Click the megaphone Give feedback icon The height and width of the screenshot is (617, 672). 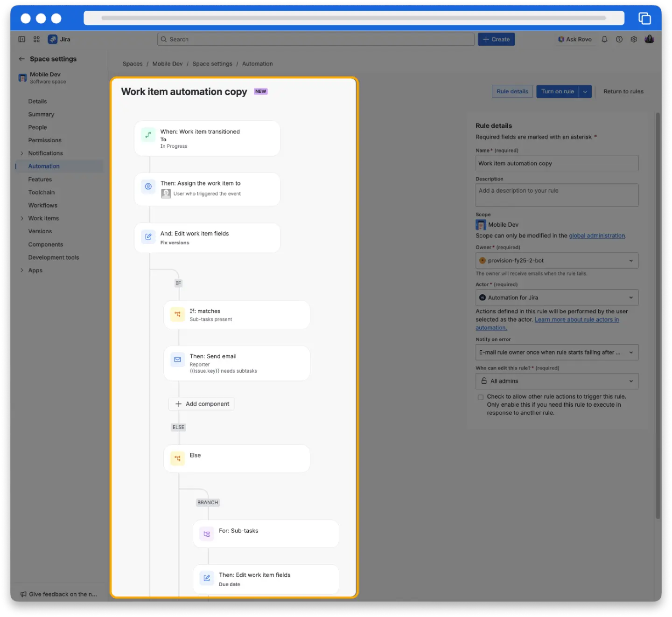point(23,594)
